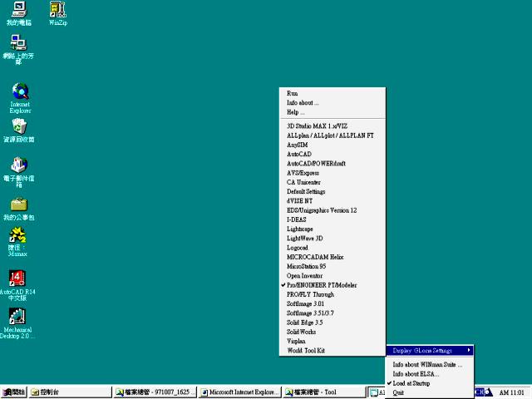The width and height of the screenshot is (532, 399).
Task: Select the Open Inventor setting
Action: click(332, 276)
